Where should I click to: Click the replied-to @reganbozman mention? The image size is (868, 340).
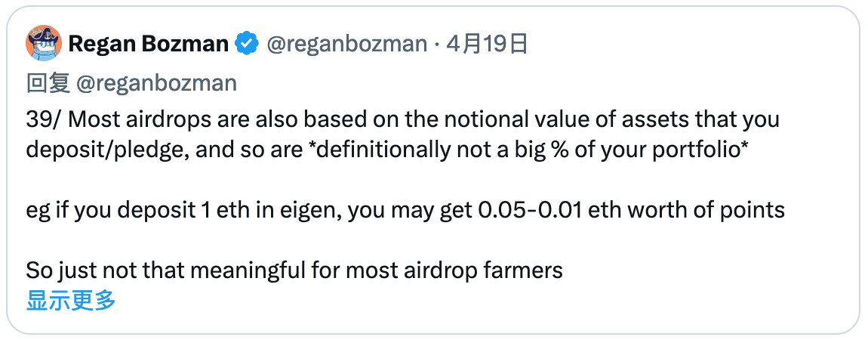point(157,83)
